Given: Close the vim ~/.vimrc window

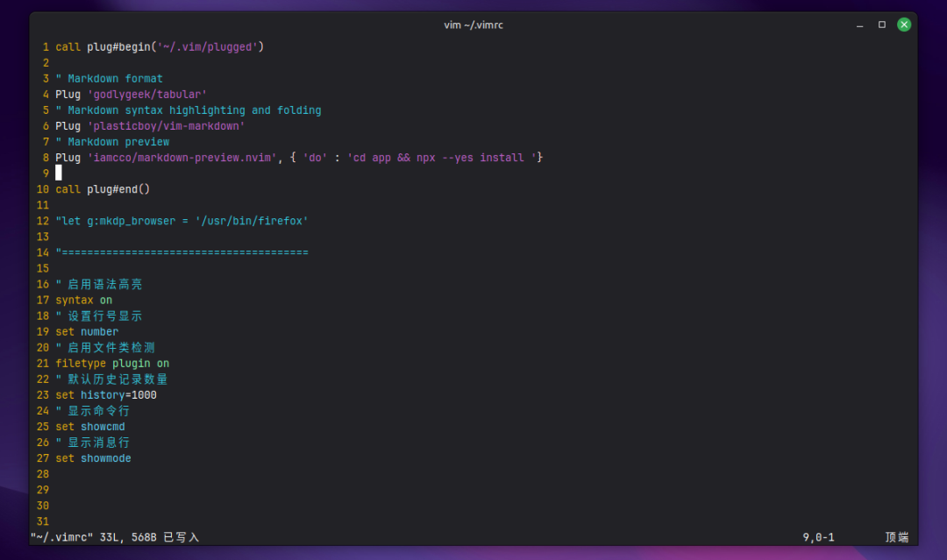Looking at the screenshot, I should click(x=904, y=25).
